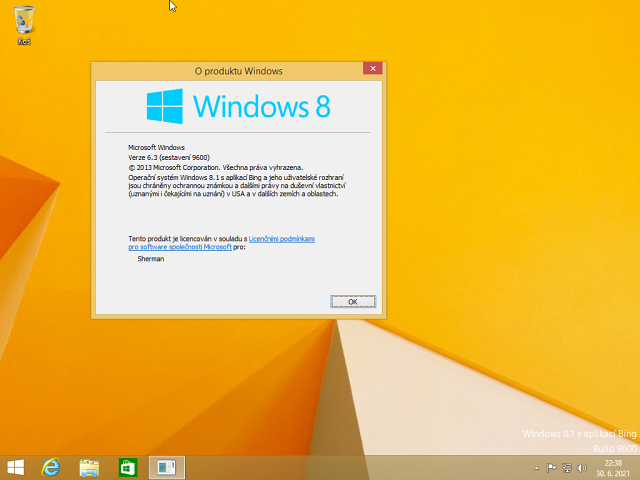This screenshot has height=480, width=640.
Task: Open the taskbar clock and date
Action: point(614,467)
